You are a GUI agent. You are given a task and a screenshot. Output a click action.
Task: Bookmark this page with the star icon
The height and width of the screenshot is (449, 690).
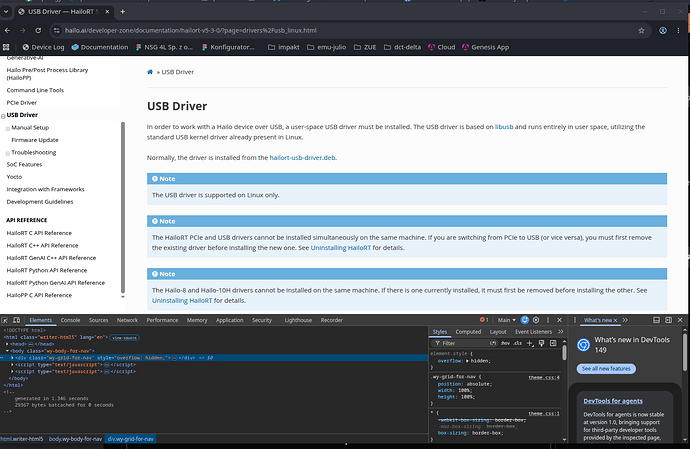click(x=641, y=30)
